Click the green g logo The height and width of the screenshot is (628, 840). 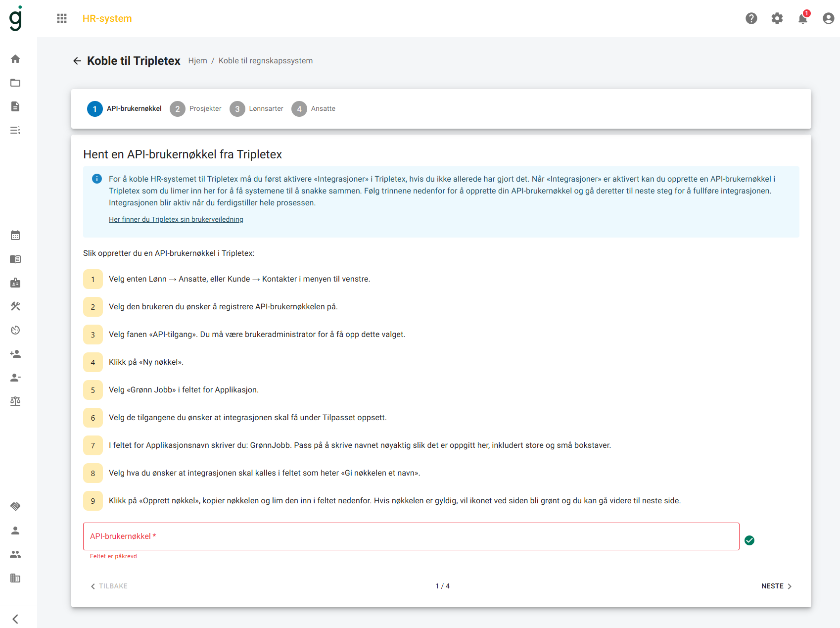pos(16,18)
